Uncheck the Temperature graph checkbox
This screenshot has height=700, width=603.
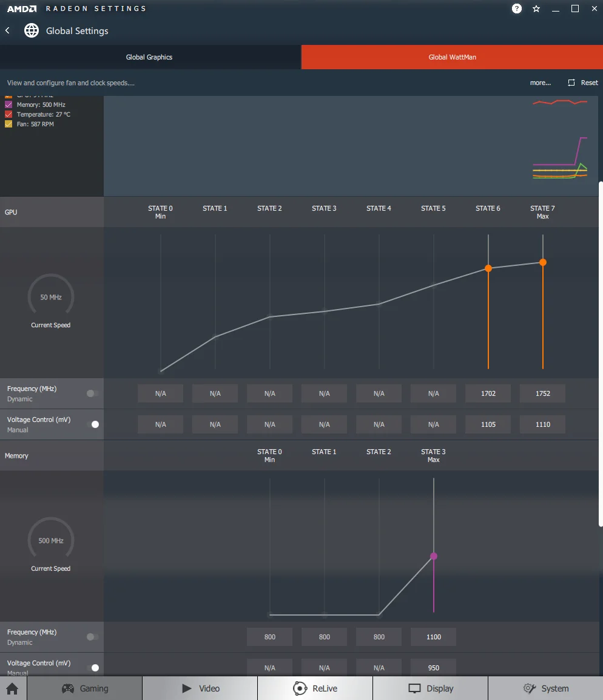(x=8, y=114)
